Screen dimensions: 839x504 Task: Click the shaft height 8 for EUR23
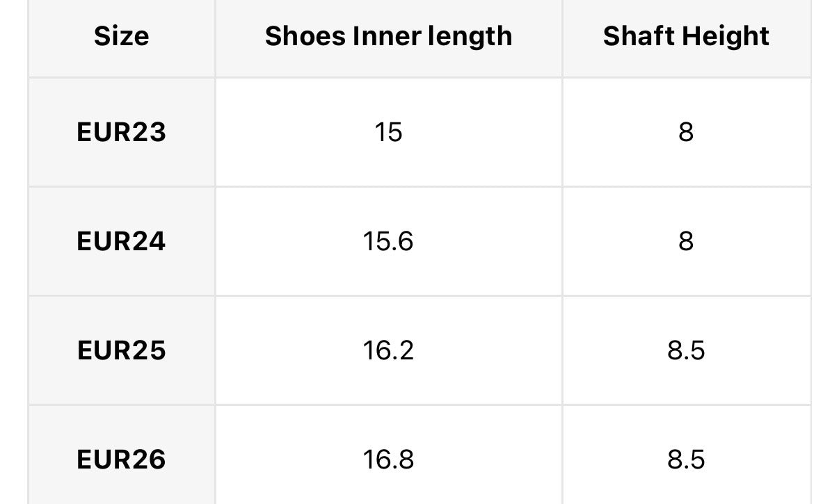click(686, 131)
